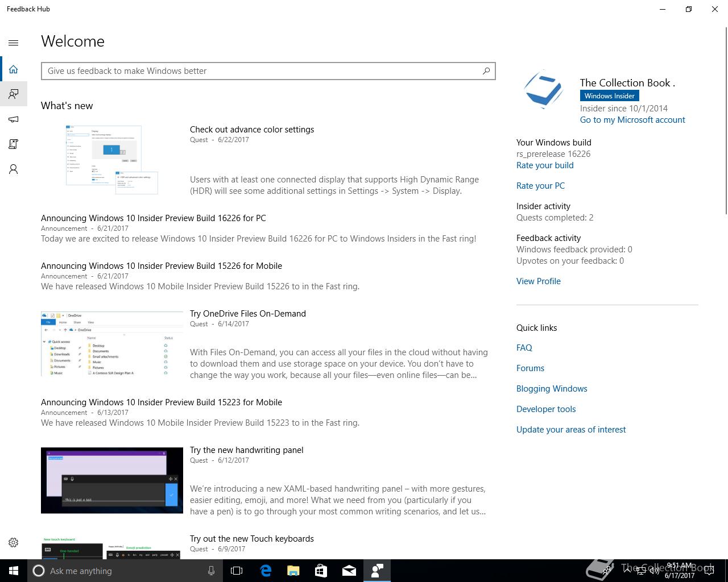Click the Windows Insider badge
The image size is (728, 582).
609,96
